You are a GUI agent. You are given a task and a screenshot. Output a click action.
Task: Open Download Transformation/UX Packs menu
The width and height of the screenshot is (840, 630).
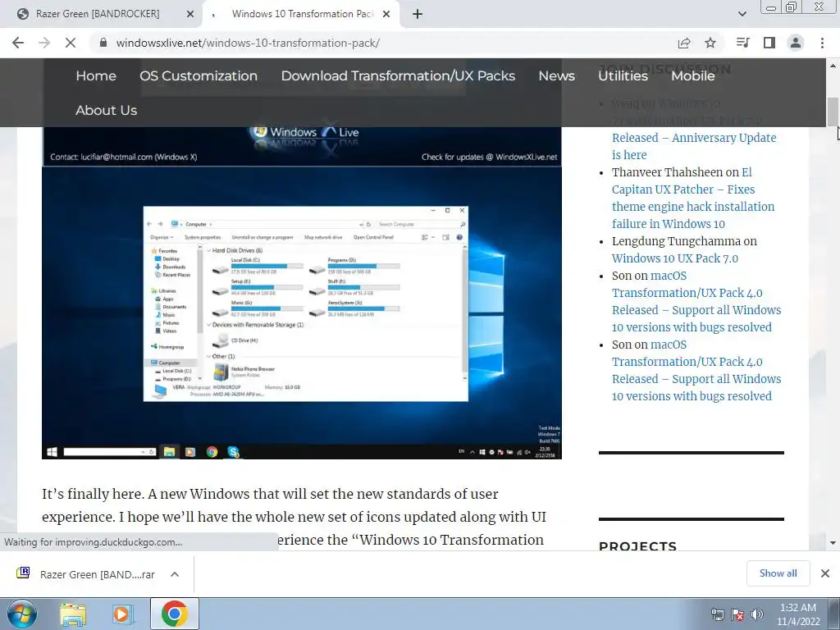(398, 75)
